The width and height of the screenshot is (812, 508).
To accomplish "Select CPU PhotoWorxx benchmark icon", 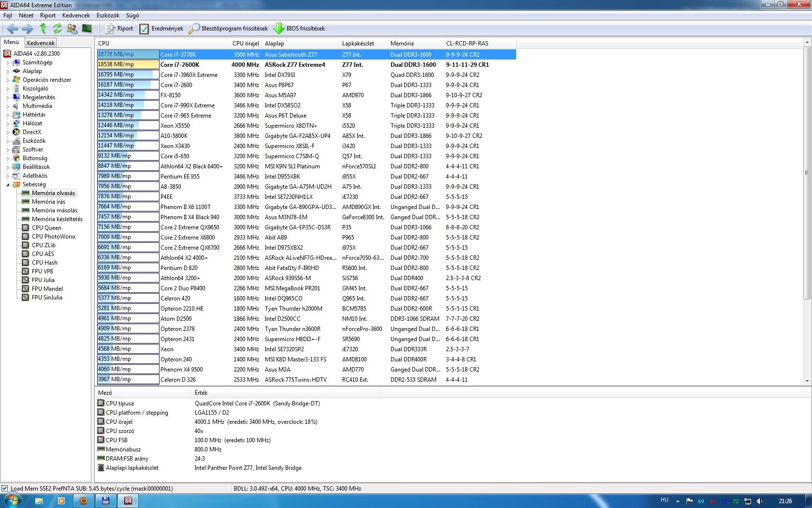I will pos(26,237).
